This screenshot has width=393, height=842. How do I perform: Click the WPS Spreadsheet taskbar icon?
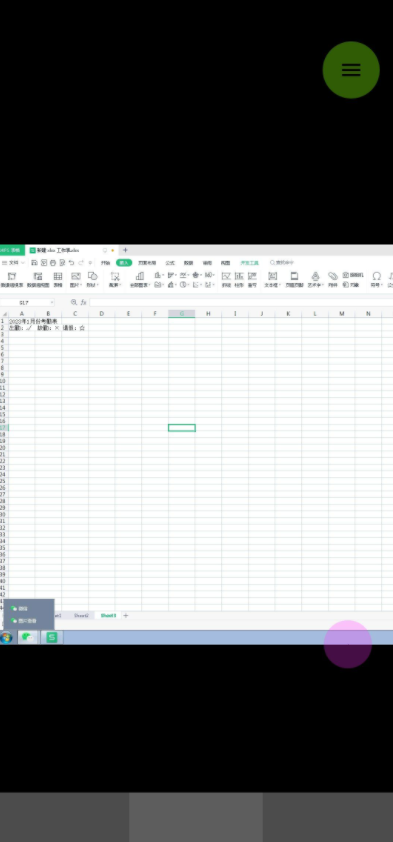click(x=52, y=637)
